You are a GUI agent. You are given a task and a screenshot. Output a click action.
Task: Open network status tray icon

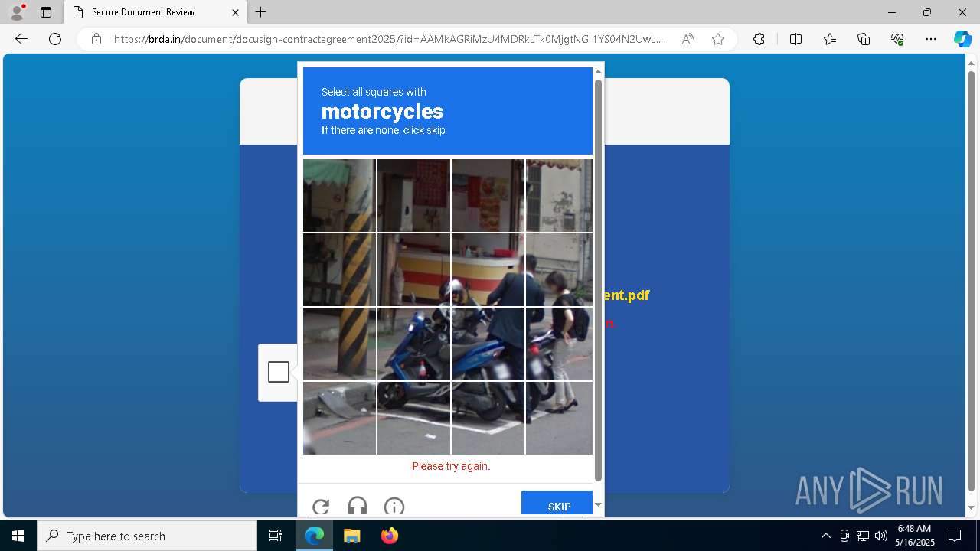tap(863, 536)
